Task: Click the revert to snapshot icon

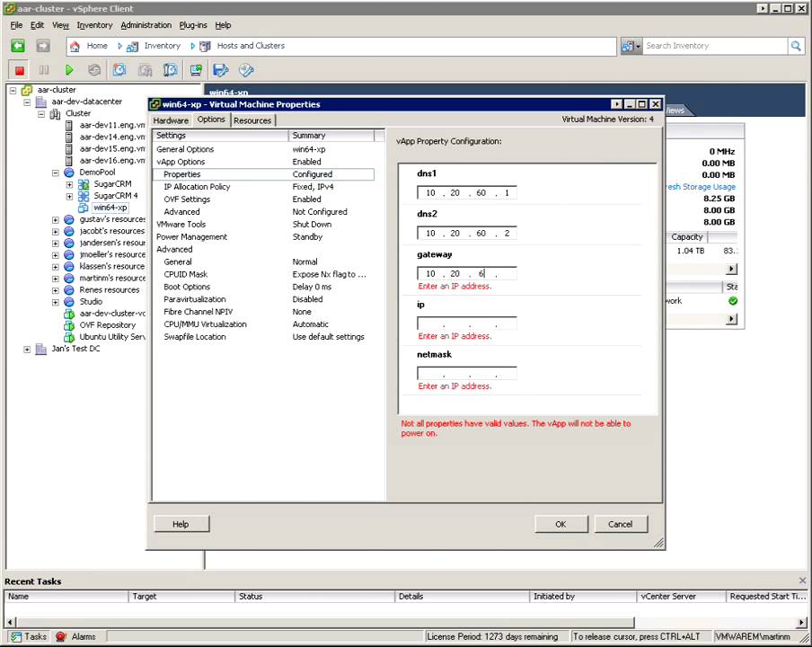Action: point(145,70)
